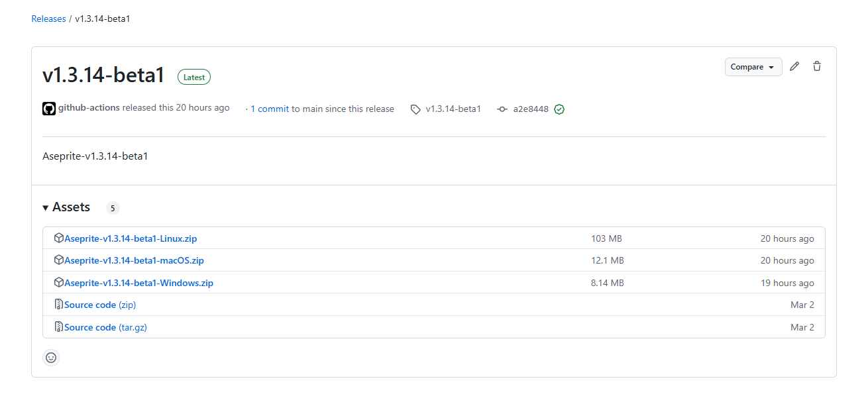
Task: Download Source code (zip)
Action: 100,305
